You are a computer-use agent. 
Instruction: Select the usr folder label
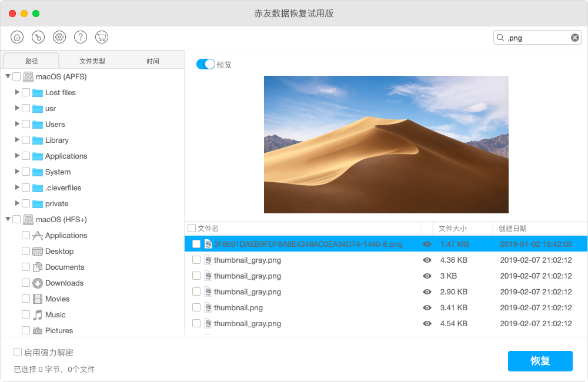(x=51, y=108)
